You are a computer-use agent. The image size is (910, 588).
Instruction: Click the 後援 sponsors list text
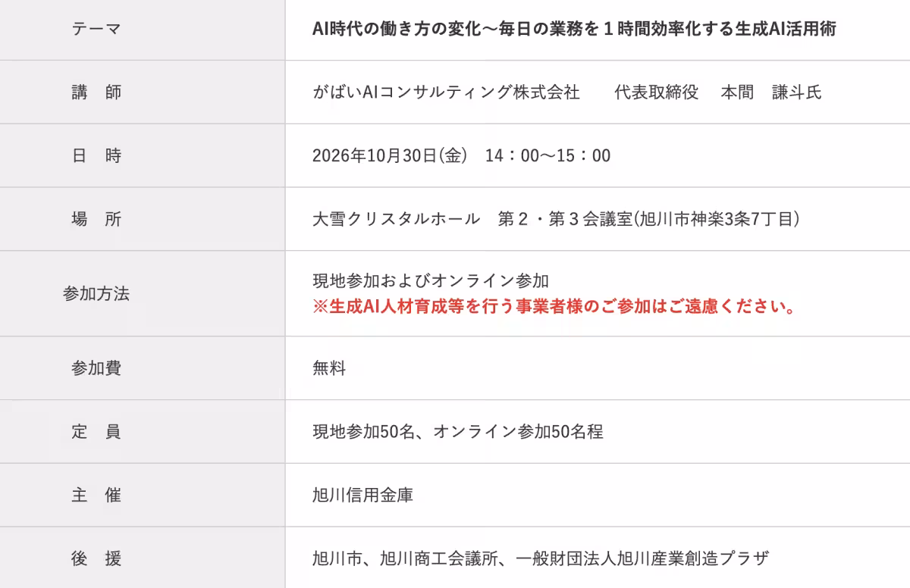tap(541, 559)
